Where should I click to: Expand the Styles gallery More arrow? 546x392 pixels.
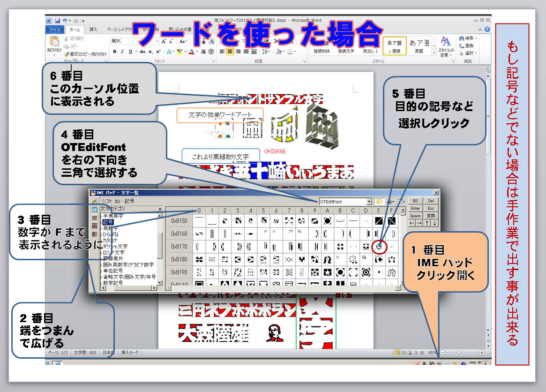(x=434, y=53)
